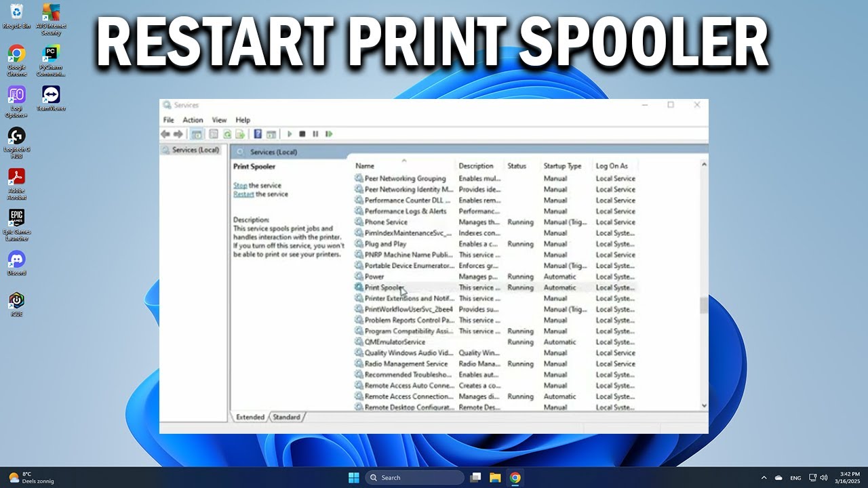Select the Adobe Acrobat desktop icon

coord(16,184)
